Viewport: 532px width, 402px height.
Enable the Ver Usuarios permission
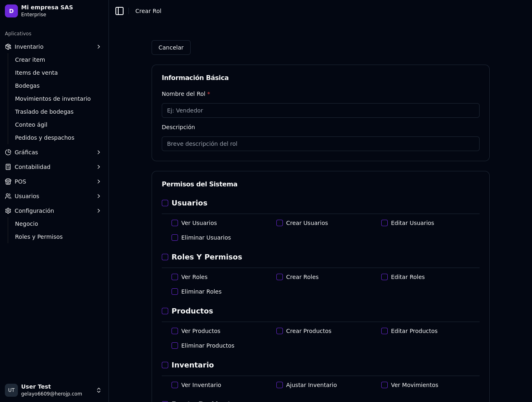(x=175, y=223)
